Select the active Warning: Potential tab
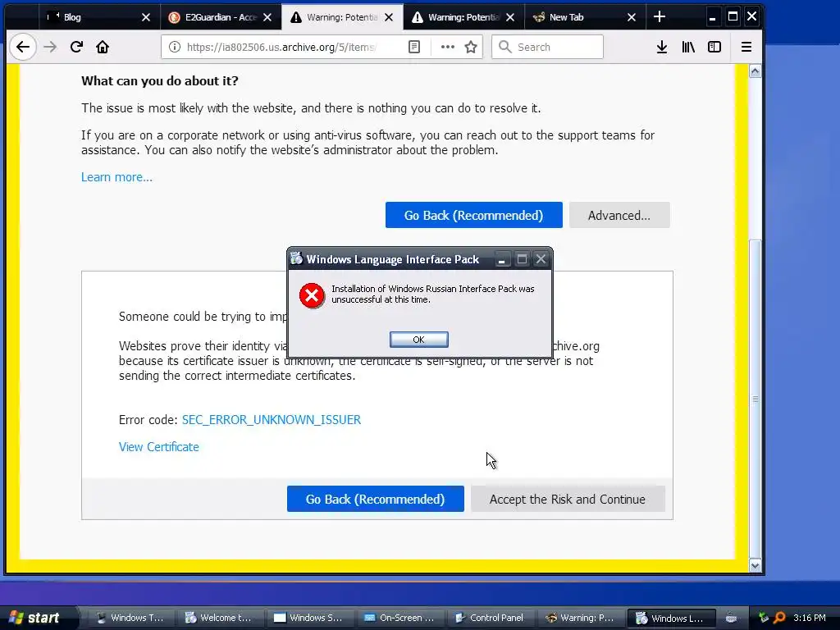This screenshot has width=840, height=630. (x=342, y=17)
